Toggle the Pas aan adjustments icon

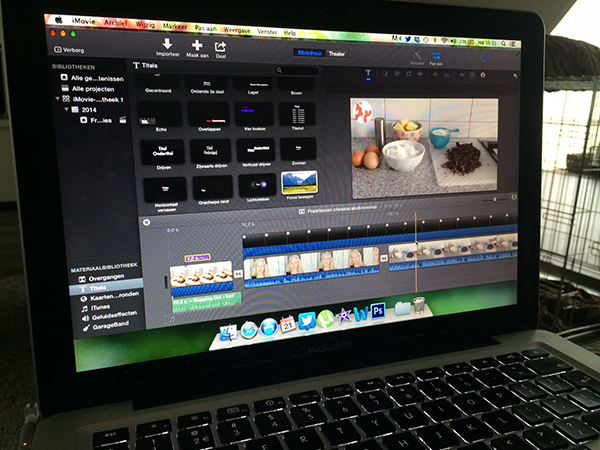click(x=436, y=56)
